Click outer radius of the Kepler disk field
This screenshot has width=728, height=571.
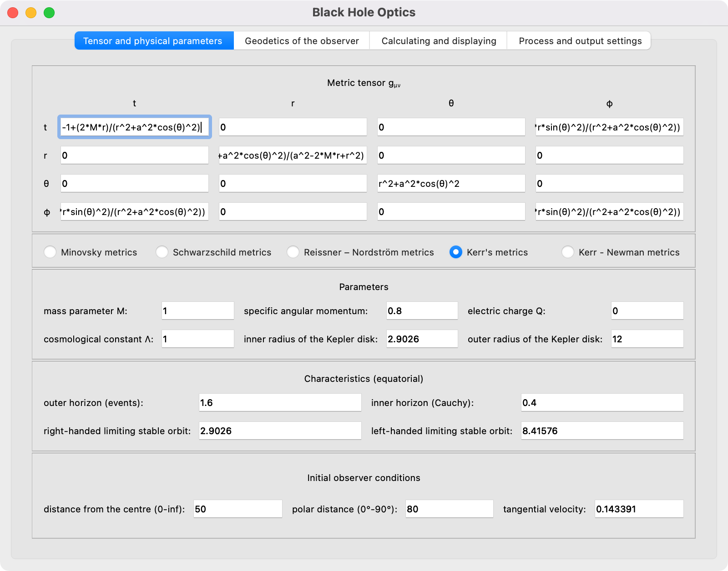(x=647, y=339)
